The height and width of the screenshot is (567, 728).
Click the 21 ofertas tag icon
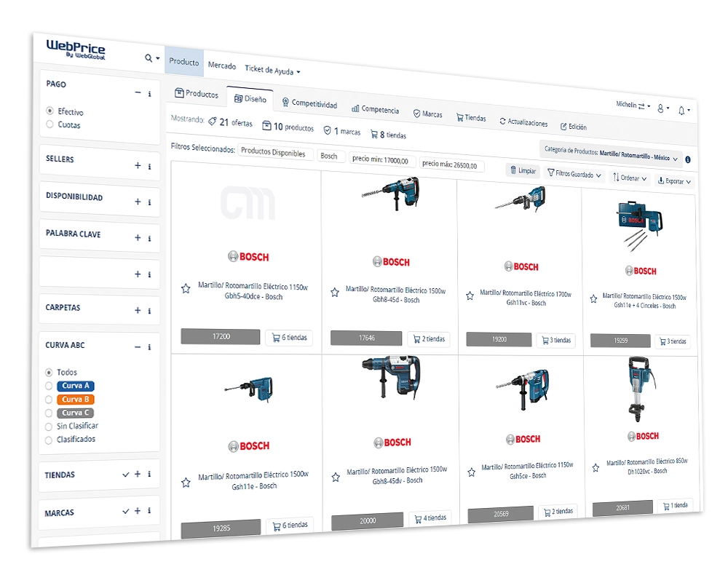point(212,122)
